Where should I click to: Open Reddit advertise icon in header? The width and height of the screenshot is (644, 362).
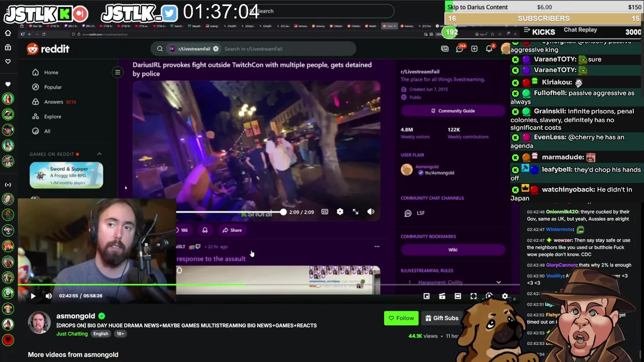pos(445,49)
